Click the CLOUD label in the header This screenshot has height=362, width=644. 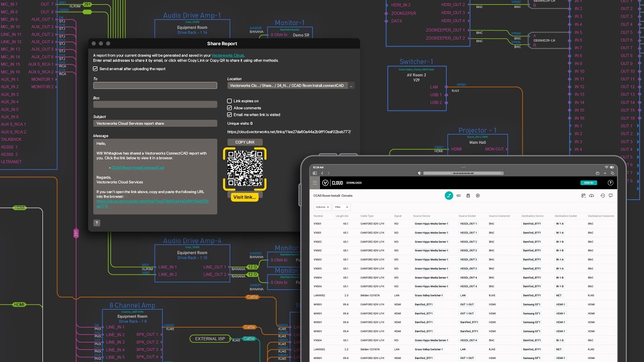pos(337,183)
